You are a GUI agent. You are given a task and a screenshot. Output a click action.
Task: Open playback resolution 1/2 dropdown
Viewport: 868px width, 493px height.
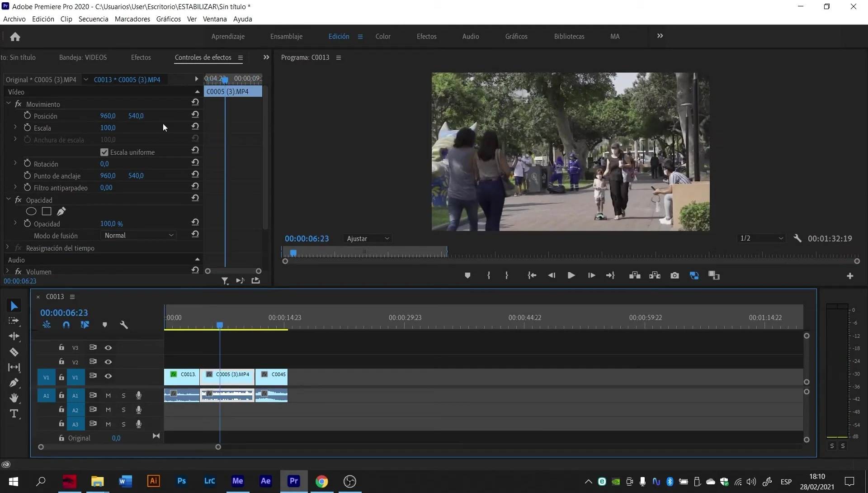click(x=761, y=238)
